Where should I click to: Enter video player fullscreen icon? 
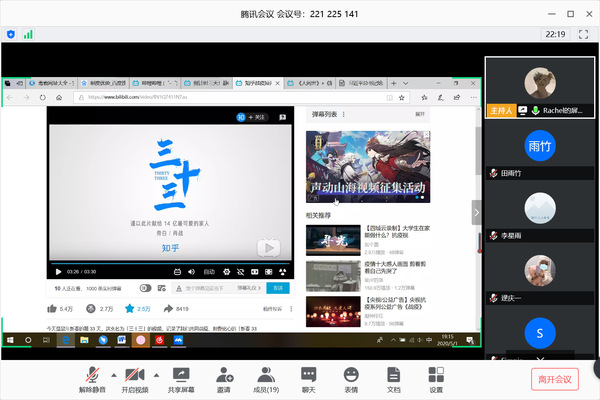(x=282, y=272)
